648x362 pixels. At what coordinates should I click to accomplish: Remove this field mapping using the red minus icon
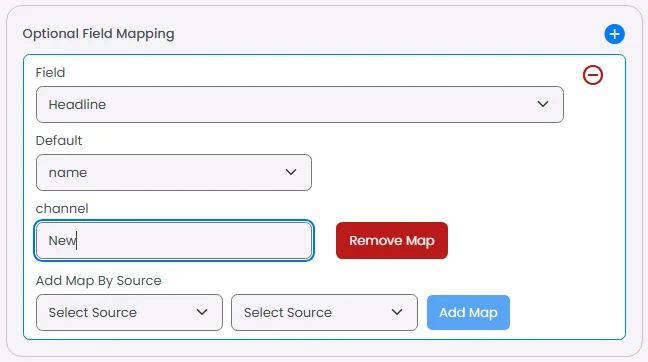tap(593, 75)
